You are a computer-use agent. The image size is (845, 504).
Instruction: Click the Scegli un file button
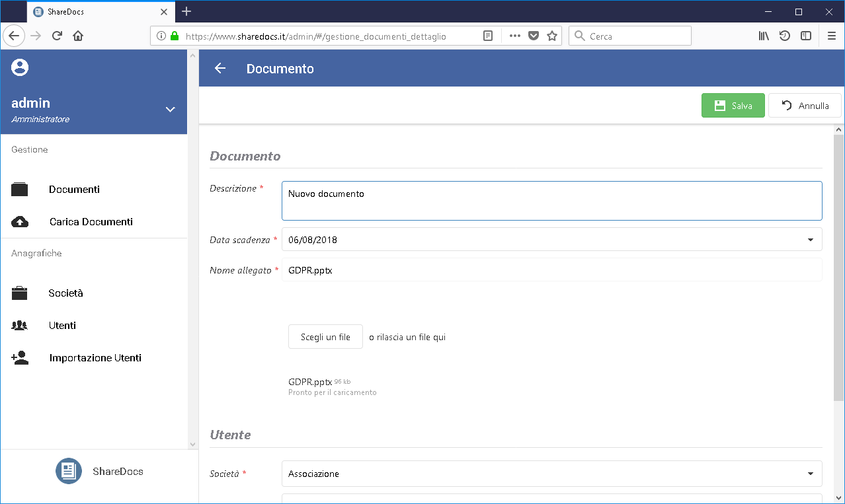click(x=325, y=337)
